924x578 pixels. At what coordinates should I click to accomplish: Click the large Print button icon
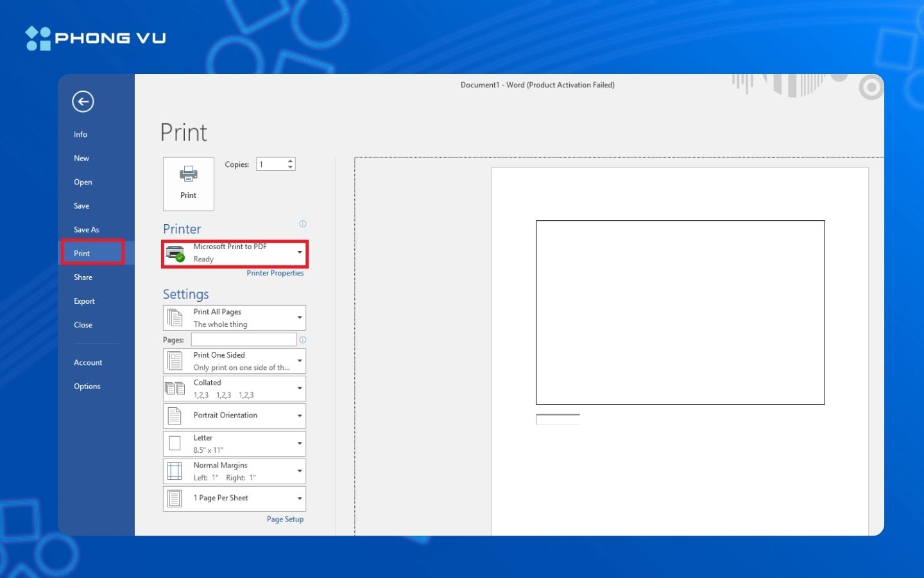point(188,175)
